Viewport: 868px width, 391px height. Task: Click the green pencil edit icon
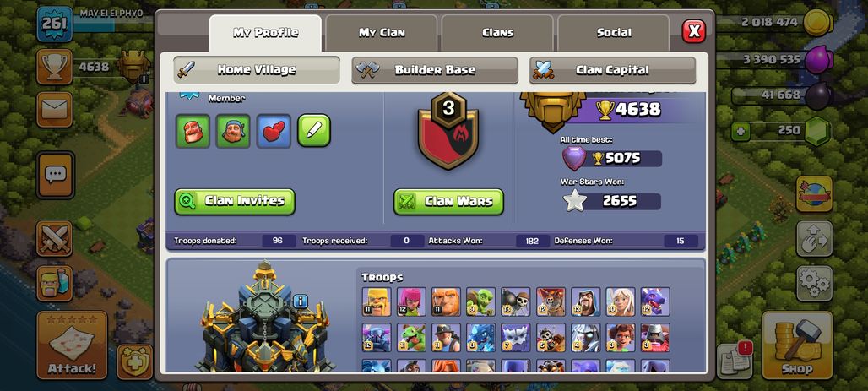[x=314, y=131]
